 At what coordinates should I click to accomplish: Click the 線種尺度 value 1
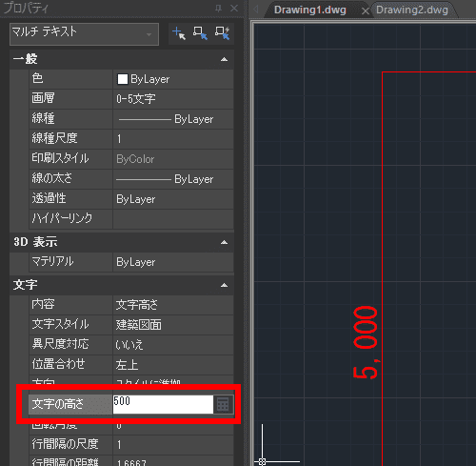point(173,139)
